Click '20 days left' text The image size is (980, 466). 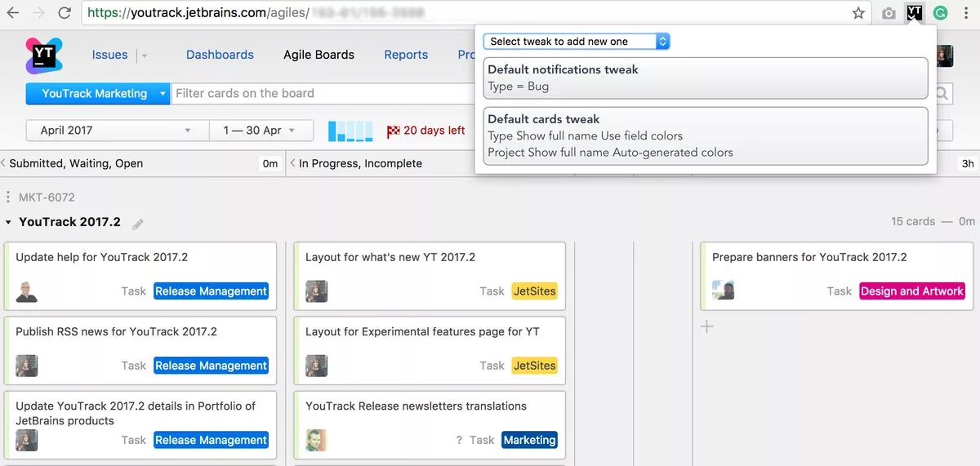pos(434,131)
